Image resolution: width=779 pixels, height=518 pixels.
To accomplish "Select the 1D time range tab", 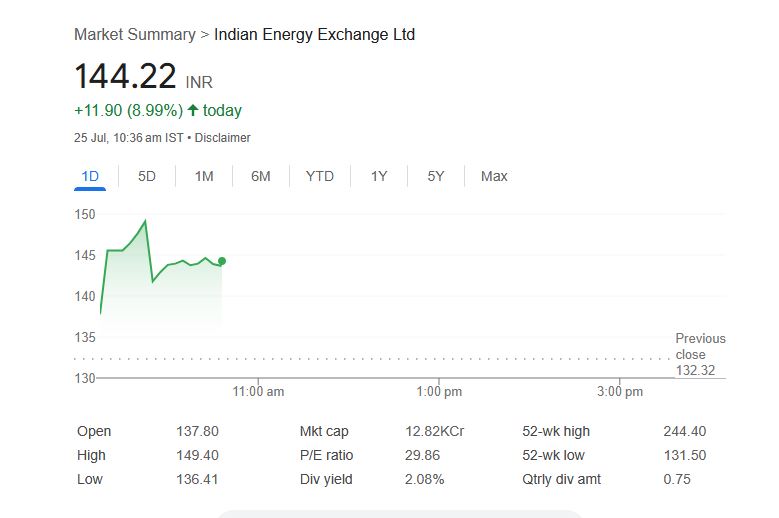I will (90, 176).
